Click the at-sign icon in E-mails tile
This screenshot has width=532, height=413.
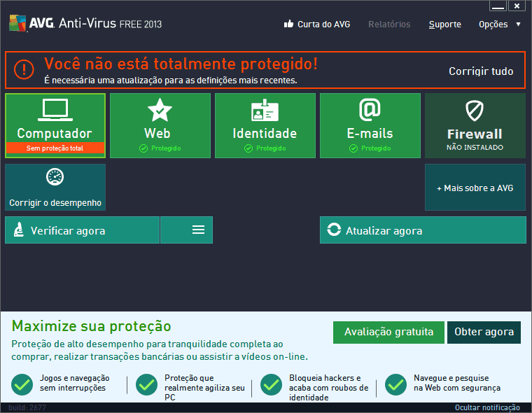(x=370, y=110)
